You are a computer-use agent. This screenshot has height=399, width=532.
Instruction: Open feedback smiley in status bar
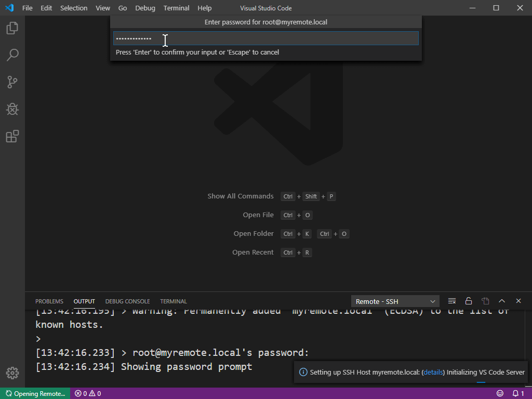coord(500,393)
